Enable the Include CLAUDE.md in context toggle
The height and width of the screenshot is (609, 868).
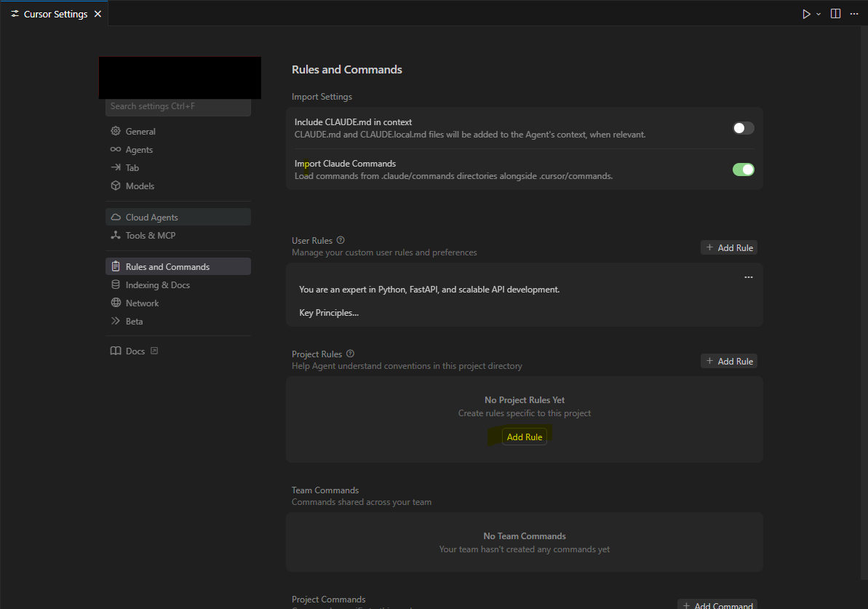743,129
